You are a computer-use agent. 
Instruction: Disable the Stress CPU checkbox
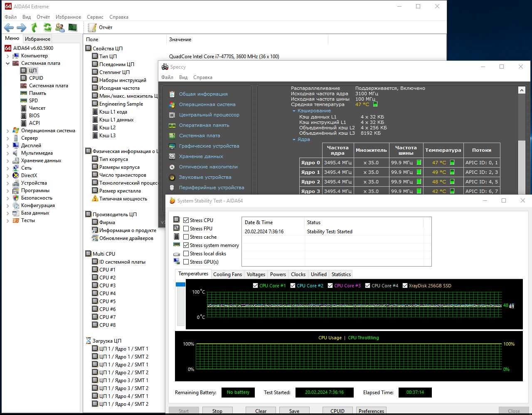point(186,220)
